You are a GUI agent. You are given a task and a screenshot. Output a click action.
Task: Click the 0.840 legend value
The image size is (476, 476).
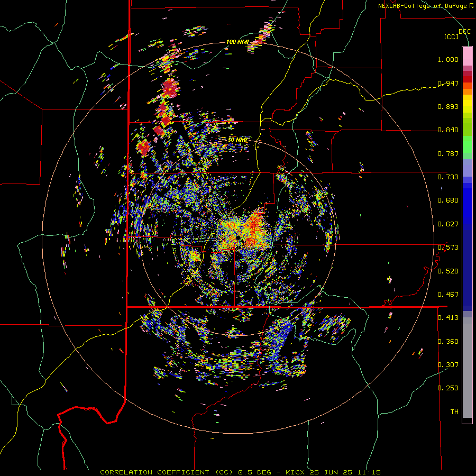pyautogui.click(x=448, y=130)
